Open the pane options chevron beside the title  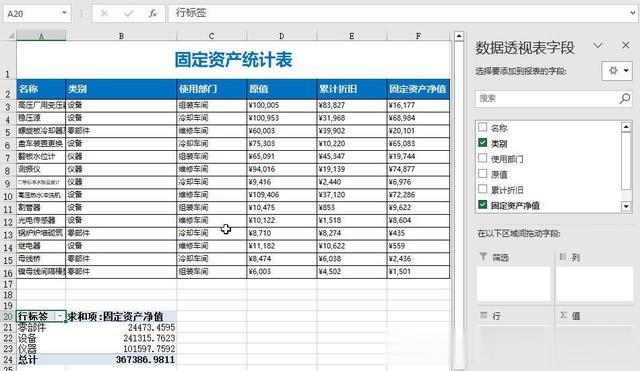click(598, 45)
